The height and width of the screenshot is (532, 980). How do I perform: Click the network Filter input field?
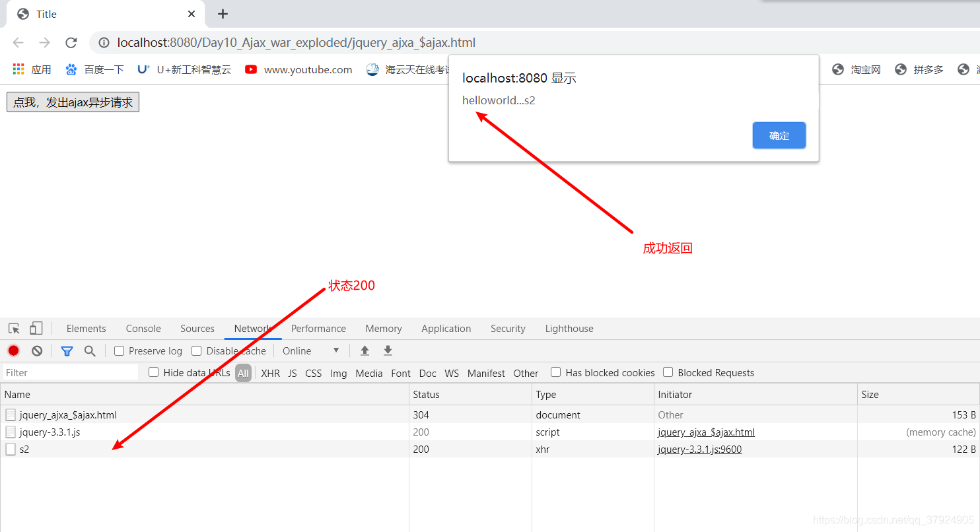(71, 373)
